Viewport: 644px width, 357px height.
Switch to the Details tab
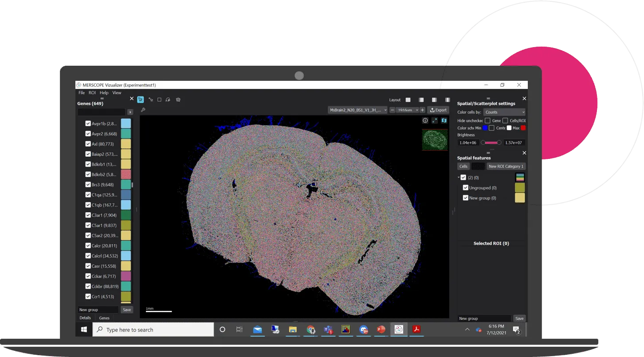click(x=85, y=318)
